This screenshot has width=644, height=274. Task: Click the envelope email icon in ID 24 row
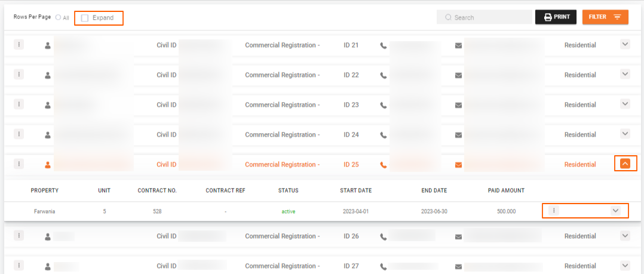(x=459, y=135)
